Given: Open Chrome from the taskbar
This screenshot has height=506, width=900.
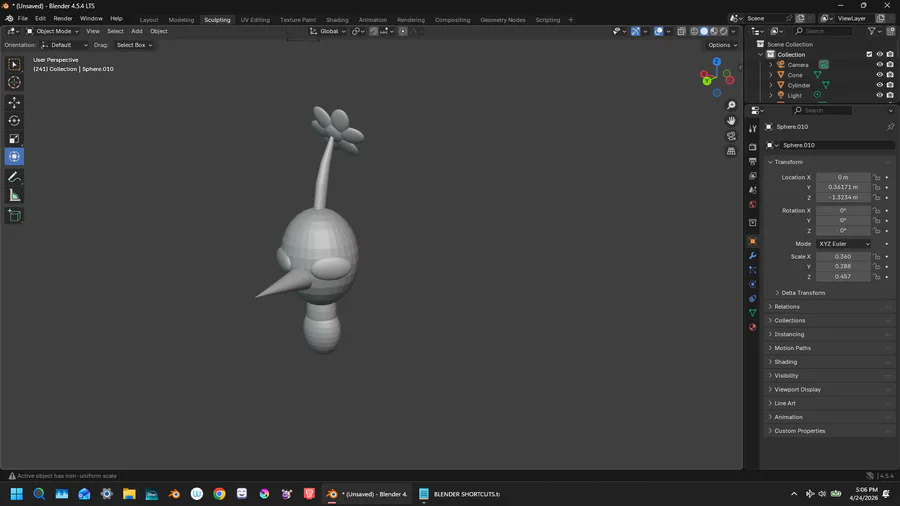Looking at the screenshot, I should (x=219, y=494).
